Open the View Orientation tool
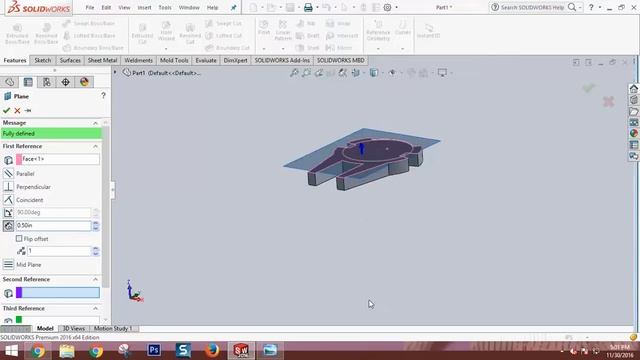The height and width of the screenshot is (360, 640). [356, 73]
